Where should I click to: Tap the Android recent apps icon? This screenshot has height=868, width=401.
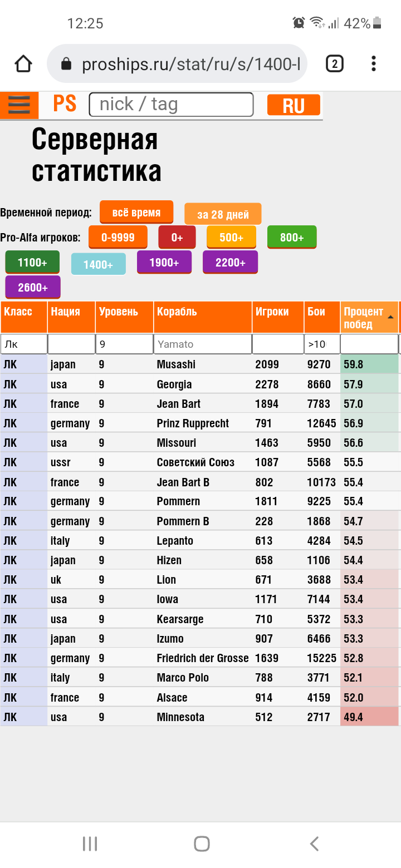point(90,844)
